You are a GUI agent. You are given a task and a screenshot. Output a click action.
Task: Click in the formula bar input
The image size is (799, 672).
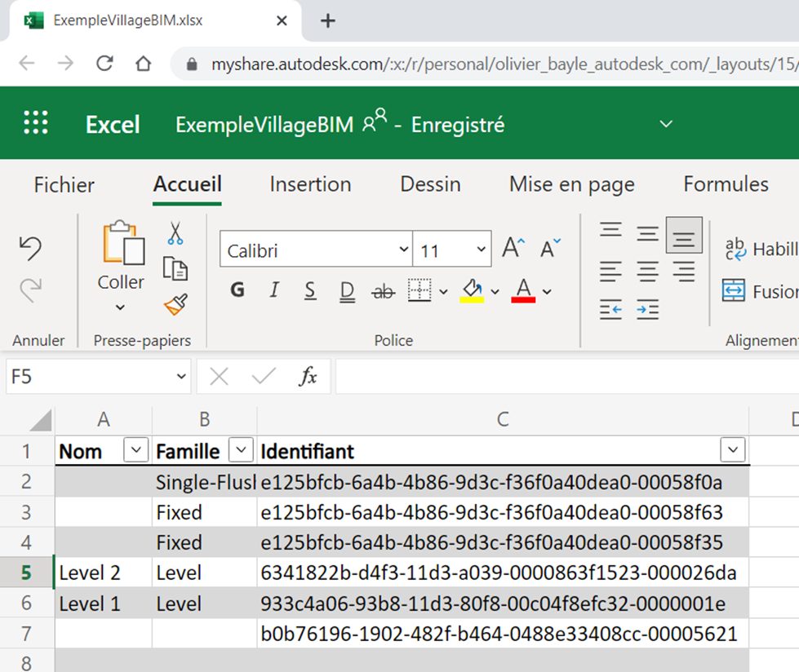[x=567, y=377]
